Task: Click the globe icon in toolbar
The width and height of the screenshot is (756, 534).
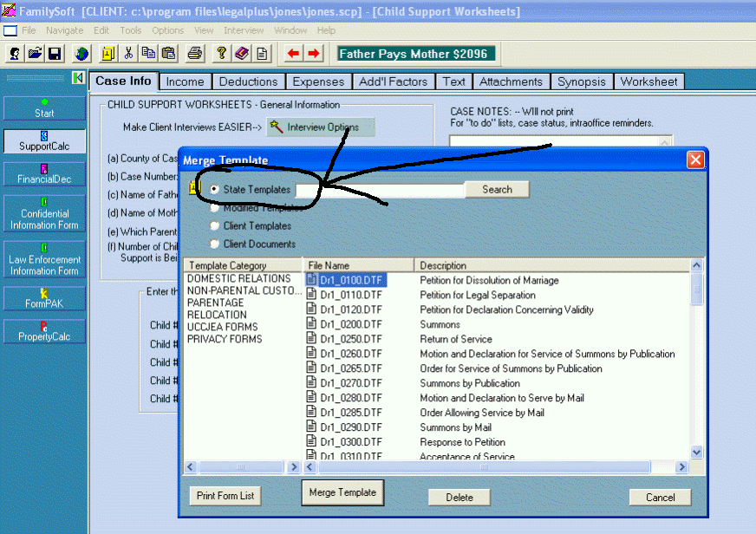Action: click(x=81, y=54)
